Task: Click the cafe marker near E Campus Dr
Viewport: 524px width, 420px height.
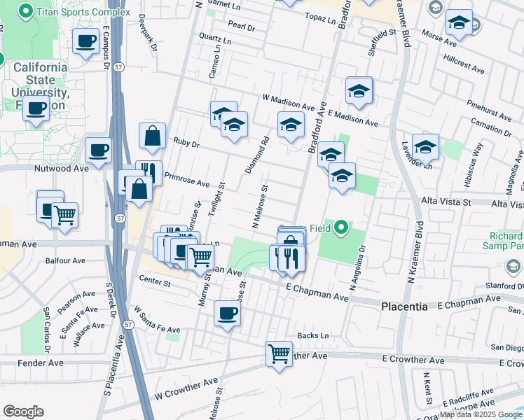Action: click(x=86, y=43)
